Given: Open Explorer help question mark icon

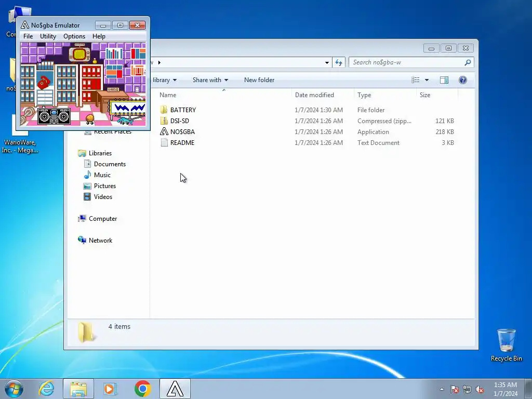Looking at the screenshot, I should pos(462,80).
